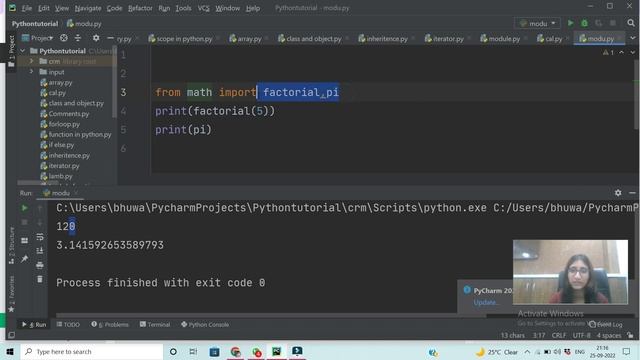This screenshot has width=640, height=360.
Task: Print the Run console output
Action: coord(40,265)
